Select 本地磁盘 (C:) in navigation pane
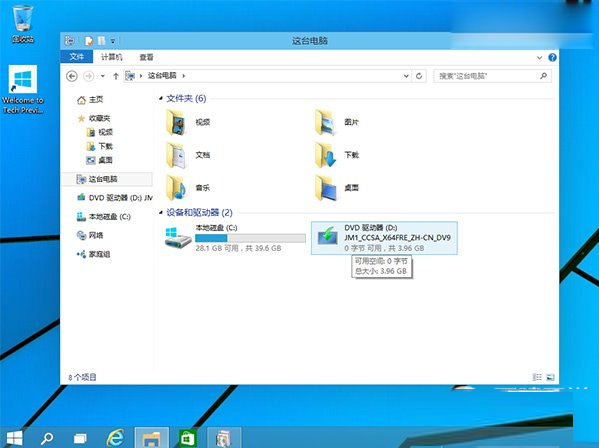Viewport: 599px width, 448px height. click(104, 217)
